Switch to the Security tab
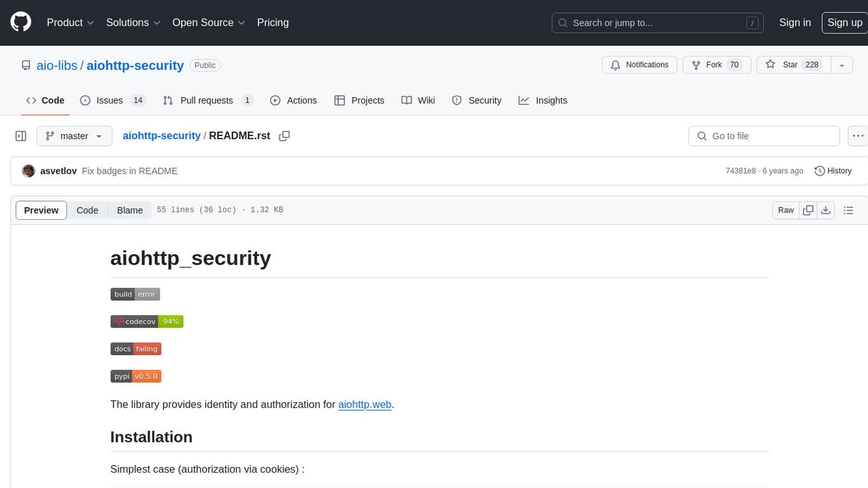Image resolution: width=868 pixels, height=488 pixels. (x=477, y=100)
